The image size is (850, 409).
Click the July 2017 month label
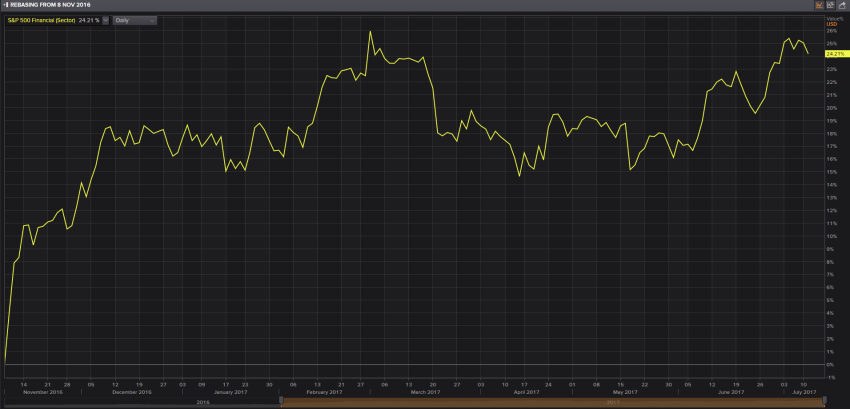[x=804, y=392]
